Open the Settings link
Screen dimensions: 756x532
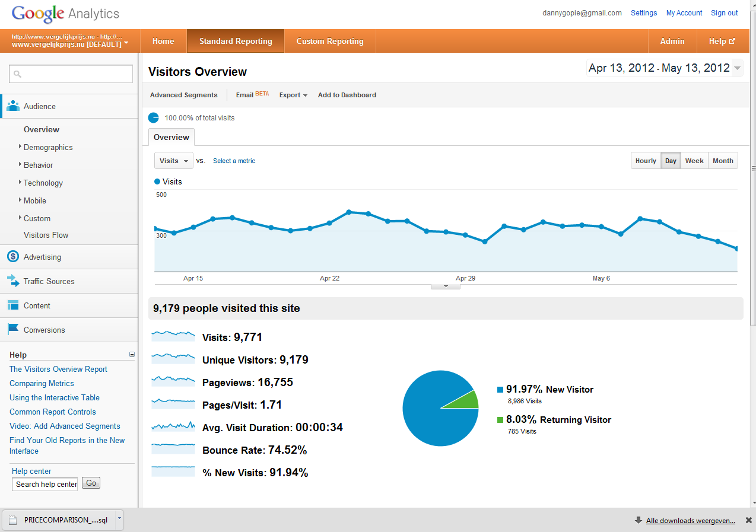click(644, 12)
